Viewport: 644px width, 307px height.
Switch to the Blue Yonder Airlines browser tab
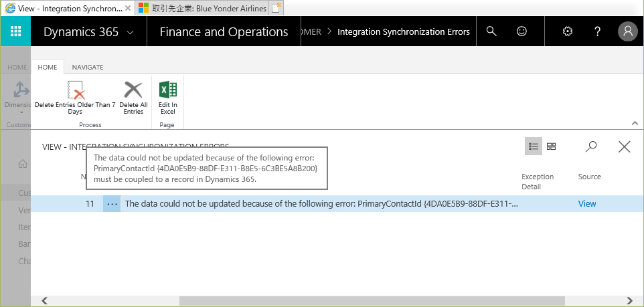click(202, 8)
